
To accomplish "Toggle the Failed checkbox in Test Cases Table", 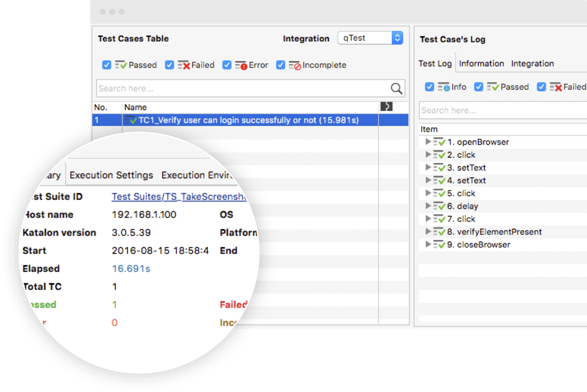I will point(169,65).
